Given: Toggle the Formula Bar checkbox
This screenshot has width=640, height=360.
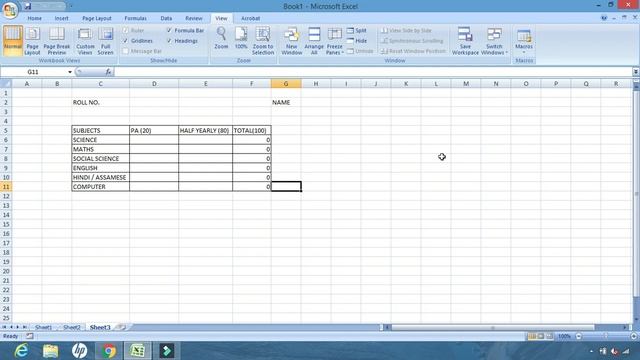Looking at the screenshot, I should [x=169, y=30].
